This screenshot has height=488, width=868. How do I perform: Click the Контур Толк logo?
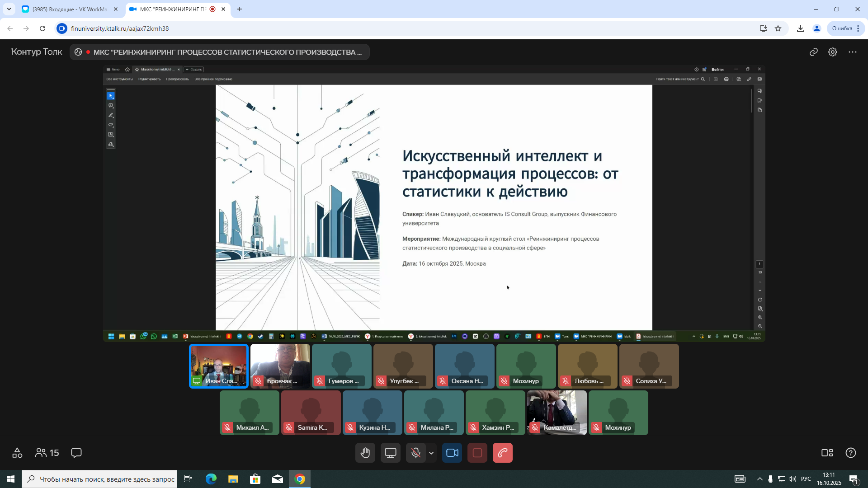(x=37, y=52)
